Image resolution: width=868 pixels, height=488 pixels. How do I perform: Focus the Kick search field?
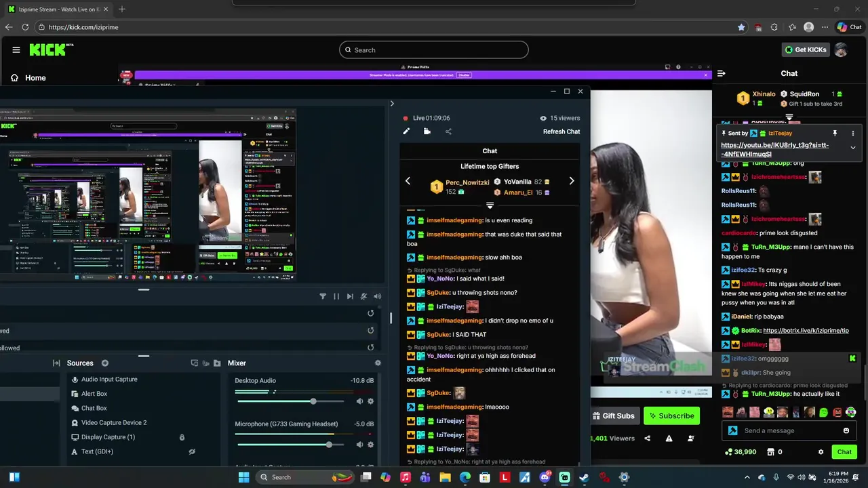pos(434,49)
